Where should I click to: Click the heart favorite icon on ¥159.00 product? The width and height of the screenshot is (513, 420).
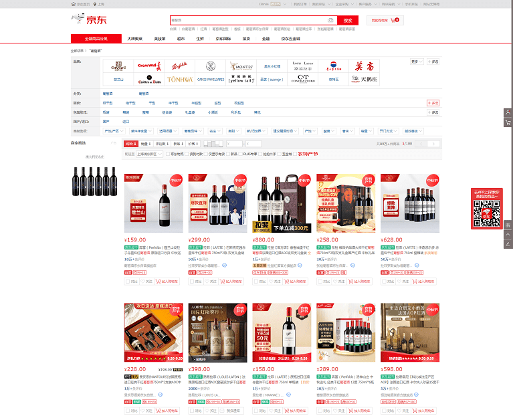pyautogui.click(x=143, y=282)
